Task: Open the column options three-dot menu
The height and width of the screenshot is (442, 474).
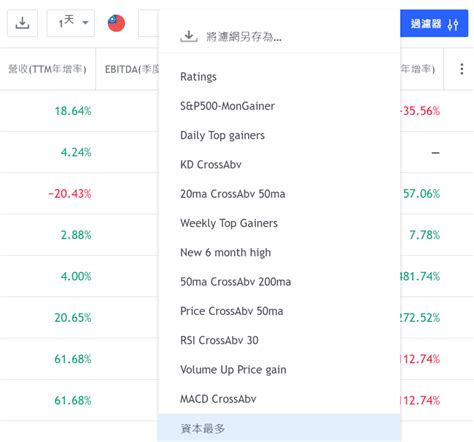Action: [x=462, y=69]
